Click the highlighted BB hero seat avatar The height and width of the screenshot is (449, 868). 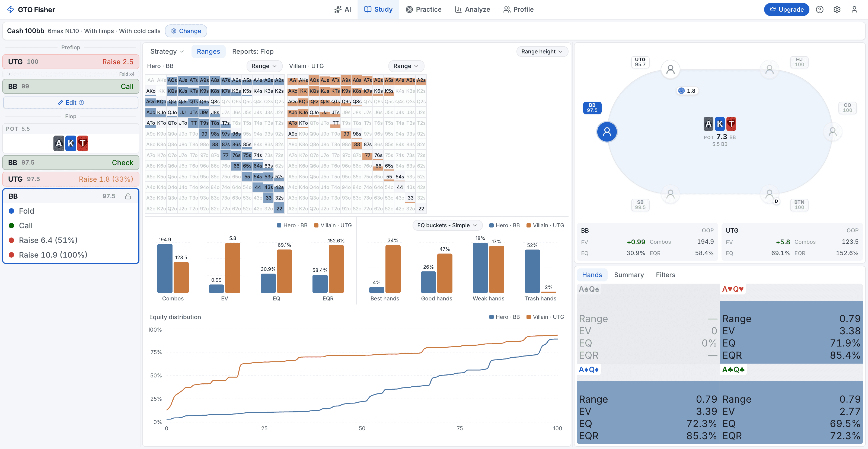(x=607, y=132)
